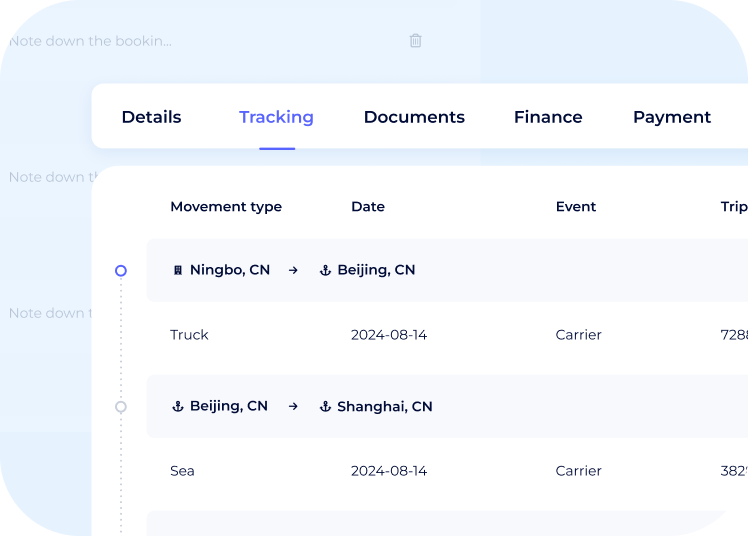The width and height of the screenshot is (748, 536).
Task: Select the Truck movement row
Action: (x=189, y=335)
